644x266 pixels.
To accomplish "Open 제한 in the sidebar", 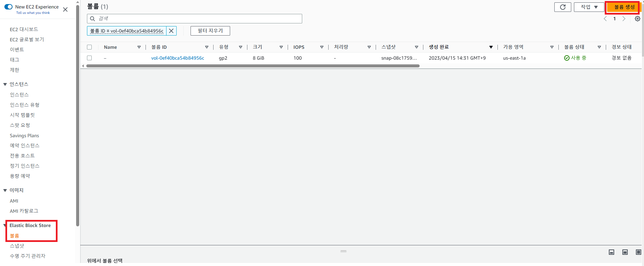I will point(15,70).
